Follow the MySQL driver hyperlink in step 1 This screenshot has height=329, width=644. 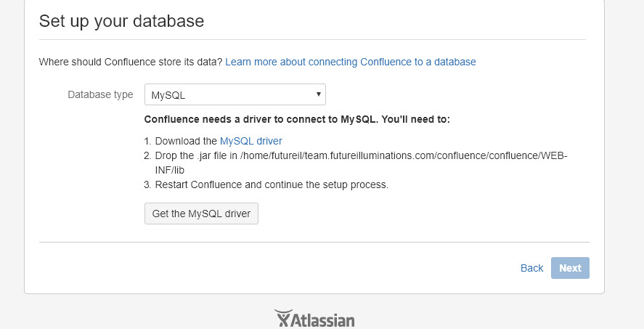click(251, 141)
